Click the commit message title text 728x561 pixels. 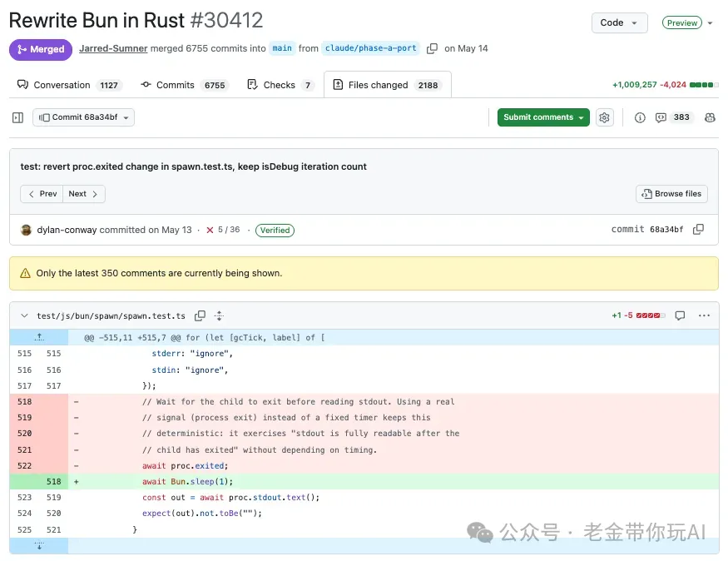pyautogui.click(x=193, y=166)
